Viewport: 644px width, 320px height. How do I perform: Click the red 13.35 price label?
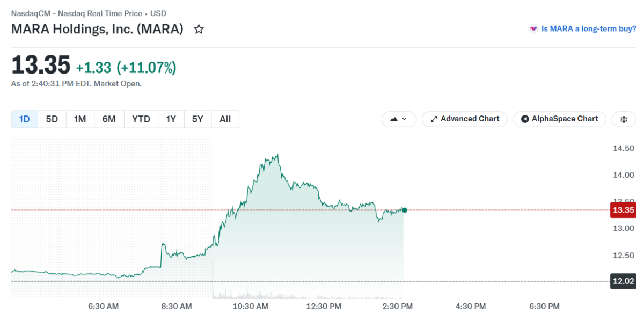(624, 210)
